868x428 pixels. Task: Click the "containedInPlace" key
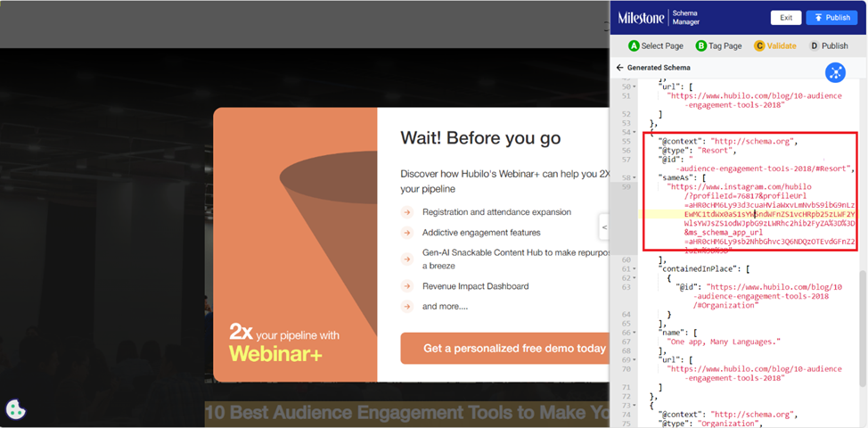coord(699,269)
